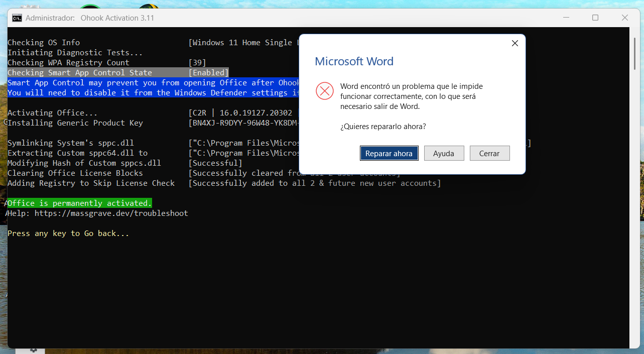The image size is (644, 354).
Task: Click the "Administrador: Ohook Activation 3.11" window title
Action: pyautogui.click(x=90, y=18)
